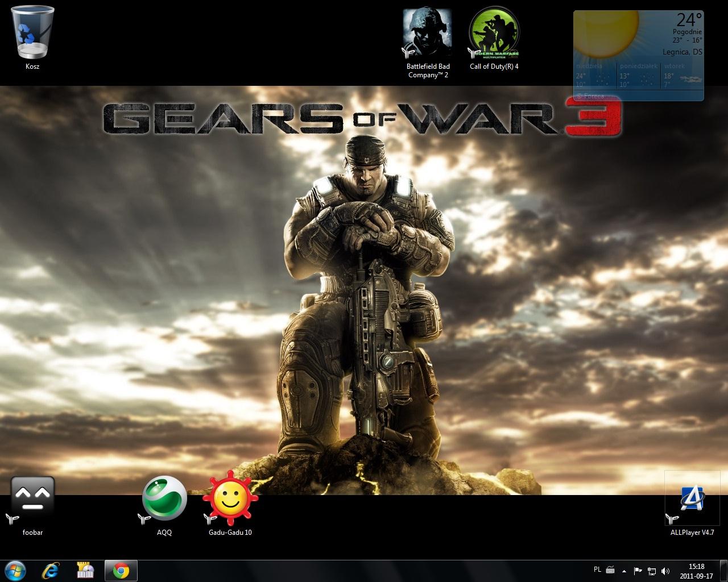The image size is (728, 582).
Task: Click the Legnica, DS location text
Action: (682, 52)
